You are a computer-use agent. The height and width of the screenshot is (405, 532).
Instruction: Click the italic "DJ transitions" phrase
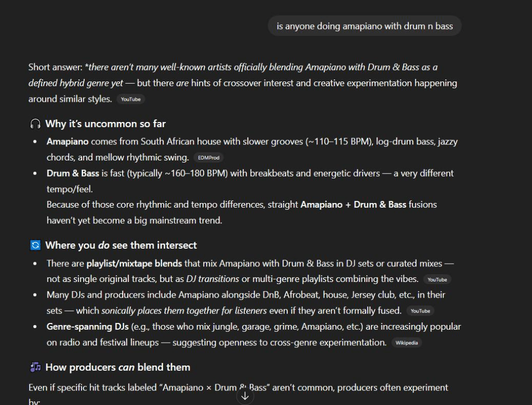point(212,279)
